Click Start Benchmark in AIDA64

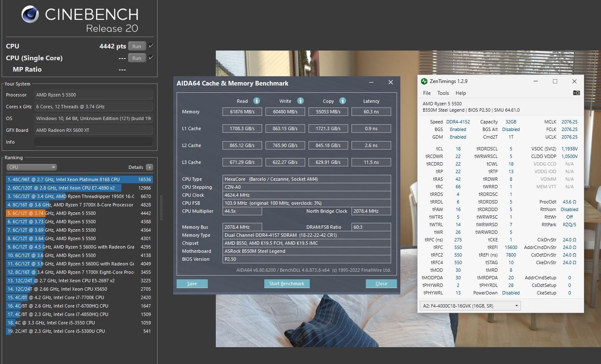(287, 284)
